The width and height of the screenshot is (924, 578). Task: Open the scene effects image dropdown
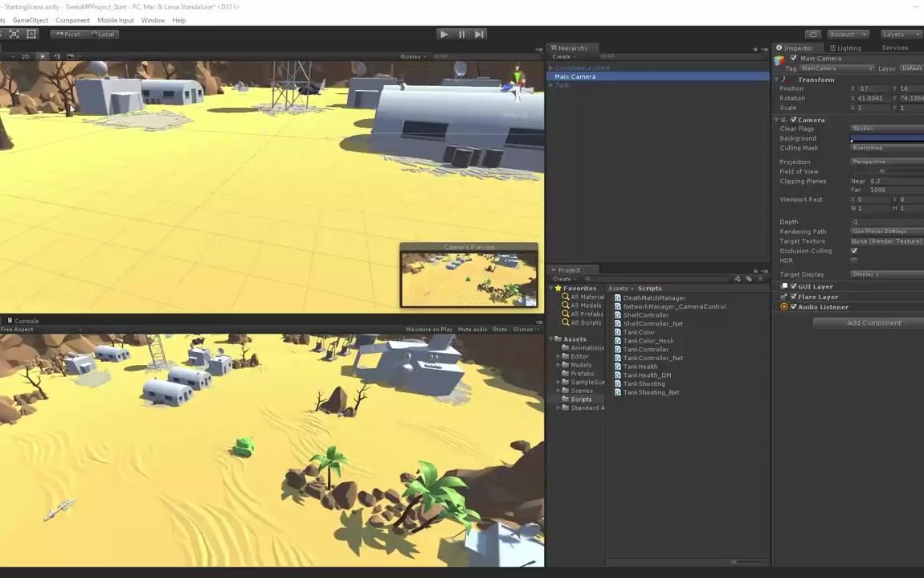[x=73, y=56]
